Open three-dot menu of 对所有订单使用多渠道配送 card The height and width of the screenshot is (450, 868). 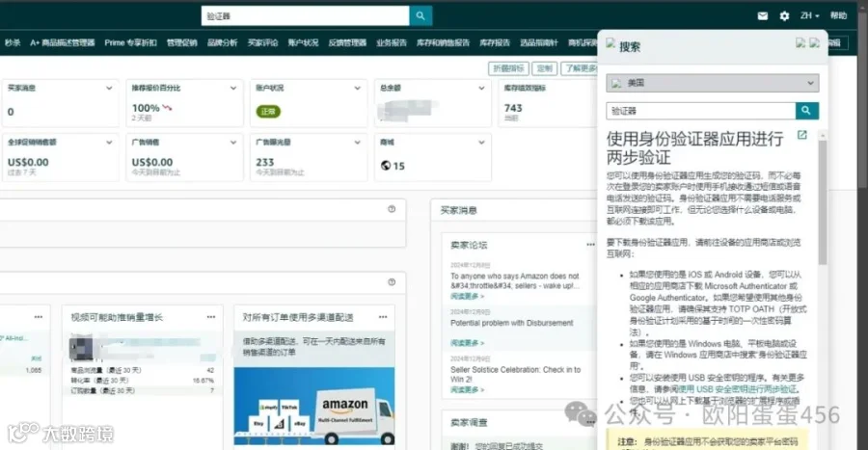(383, 317)
